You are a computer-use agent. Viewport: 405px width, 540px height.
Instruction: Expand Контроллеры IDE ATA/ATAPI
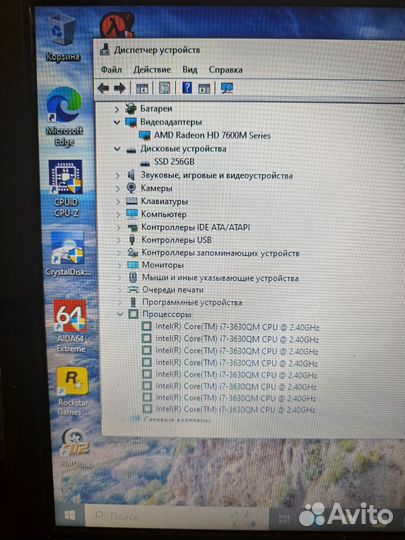tap(119, 228)
